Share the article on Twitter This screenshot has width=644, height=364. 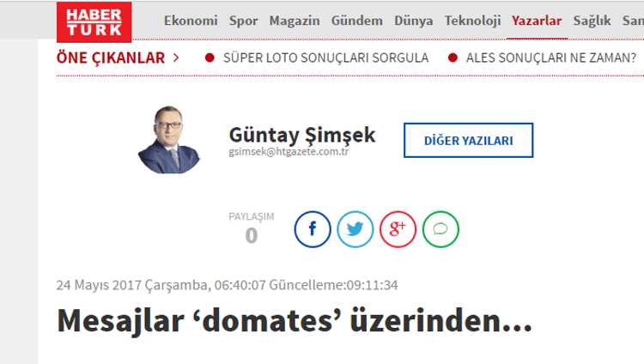coord(355,229)
